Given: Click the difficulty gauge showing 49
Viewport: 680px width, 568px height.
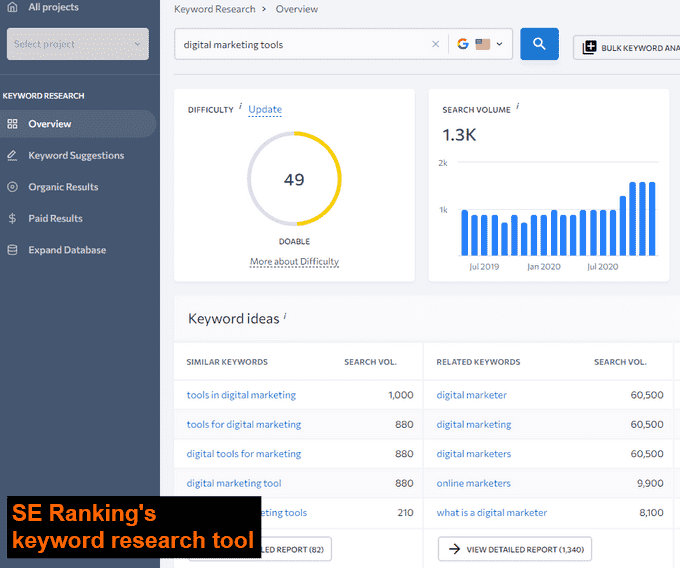Looking at the screenshot, I should click(x=294, y=179).
